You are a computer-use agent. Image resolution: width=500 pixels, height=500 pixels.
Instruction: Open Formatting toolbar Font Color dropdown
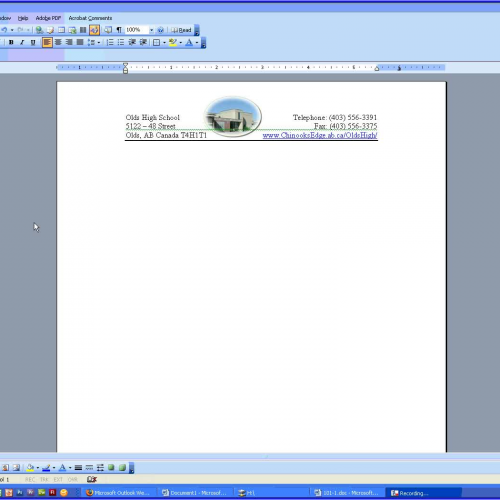[x=197, y=43]
